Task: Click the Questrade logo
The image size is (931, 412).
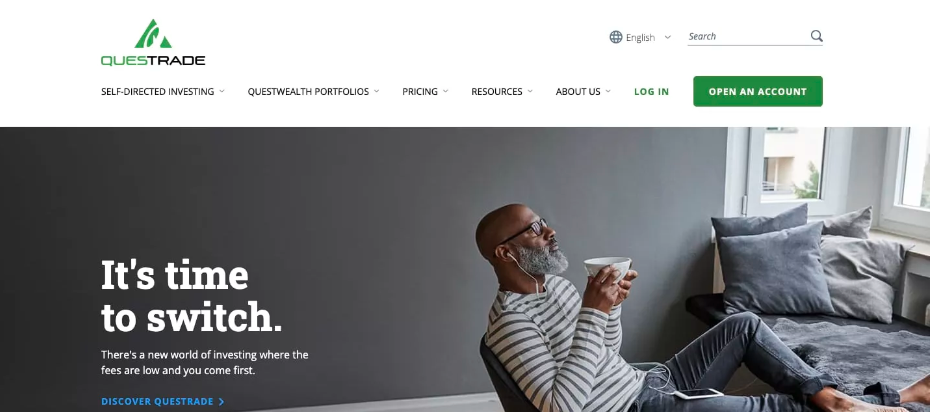Action: [x=153, y=43]
